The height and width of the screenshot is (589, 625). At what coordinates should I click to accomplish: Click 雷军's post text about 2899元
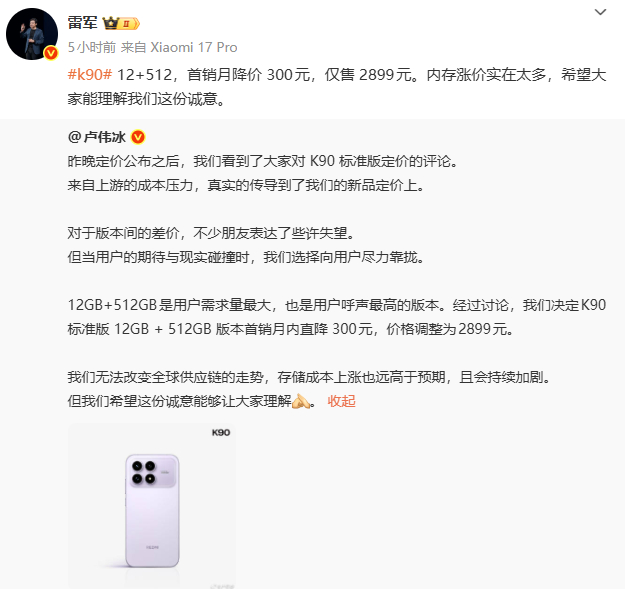coord(337,86)
